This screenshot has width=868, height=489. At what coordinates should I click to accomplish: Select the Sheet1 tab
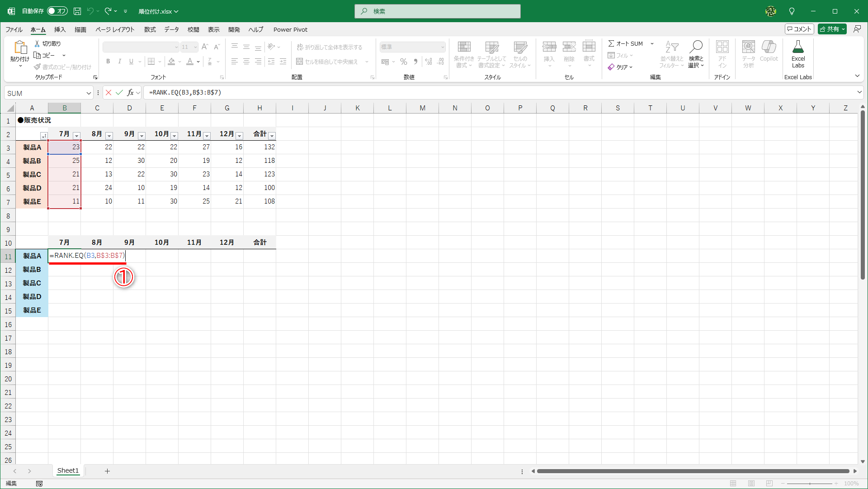tap(68, 470)
